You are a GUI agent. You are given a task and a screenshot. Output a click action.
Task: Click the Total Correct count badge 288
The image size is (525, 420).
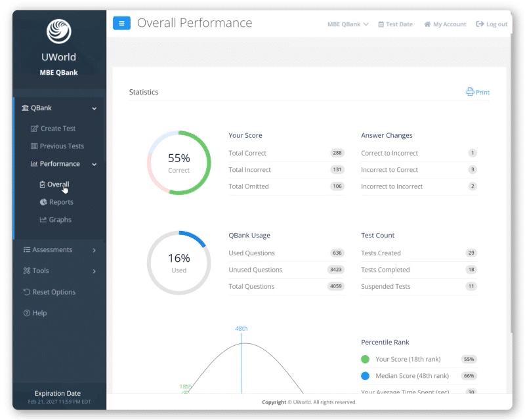[x=337, y=153]
